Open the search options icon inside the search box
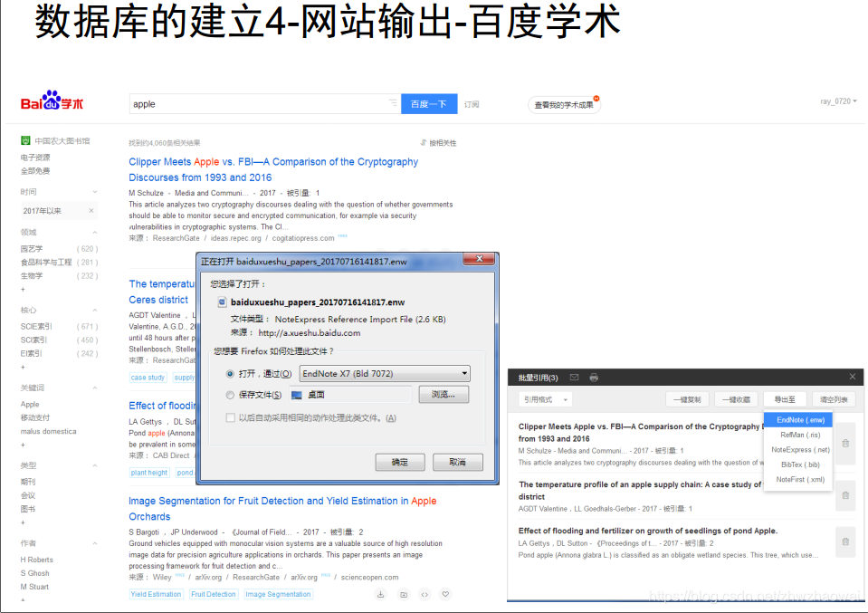This screenshot has height=613, width=868. [x=393, y=103]
